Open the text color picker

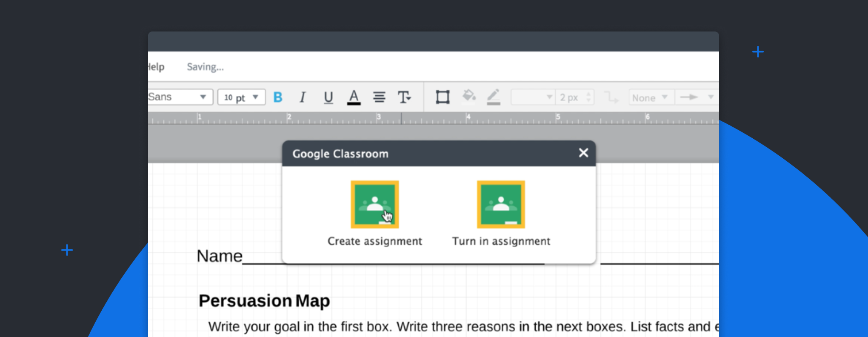354,97
